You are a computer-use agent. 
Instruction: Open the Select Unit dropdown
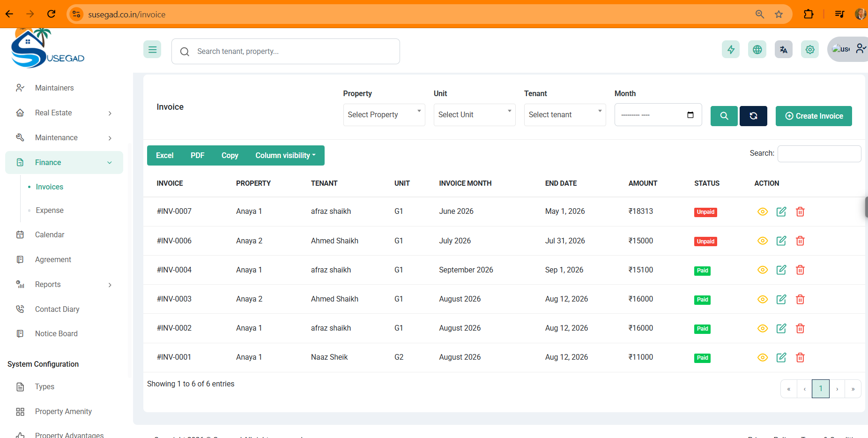click(475, 115)
